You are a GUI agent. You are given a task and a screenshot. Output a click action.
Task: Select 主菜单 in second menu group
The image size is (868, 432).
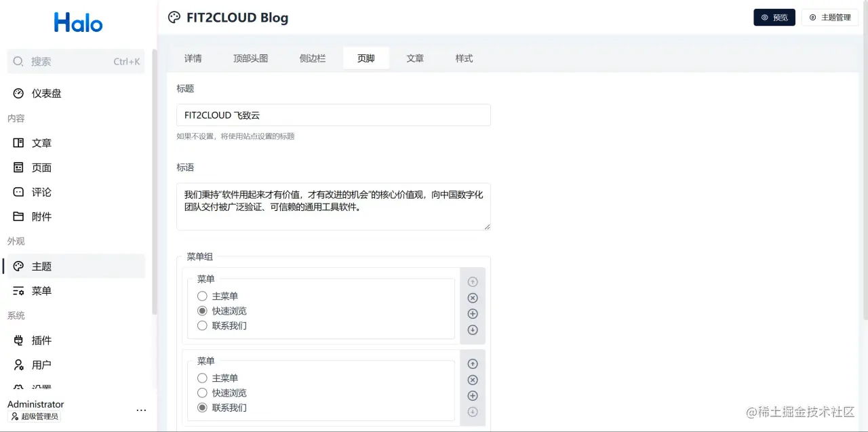[202, 378]
